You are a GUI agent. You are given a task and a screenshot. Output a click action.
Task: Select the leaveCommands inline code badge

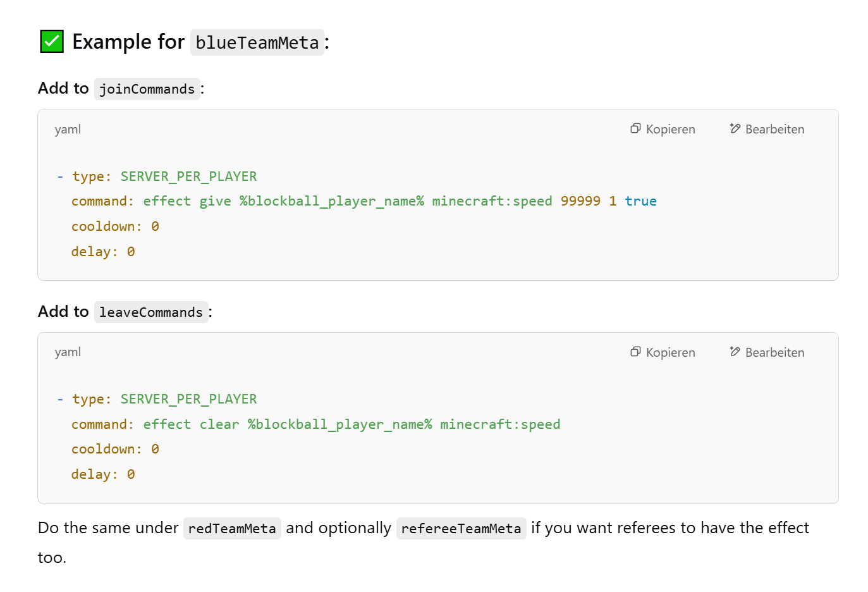click(x=151, y=312)
